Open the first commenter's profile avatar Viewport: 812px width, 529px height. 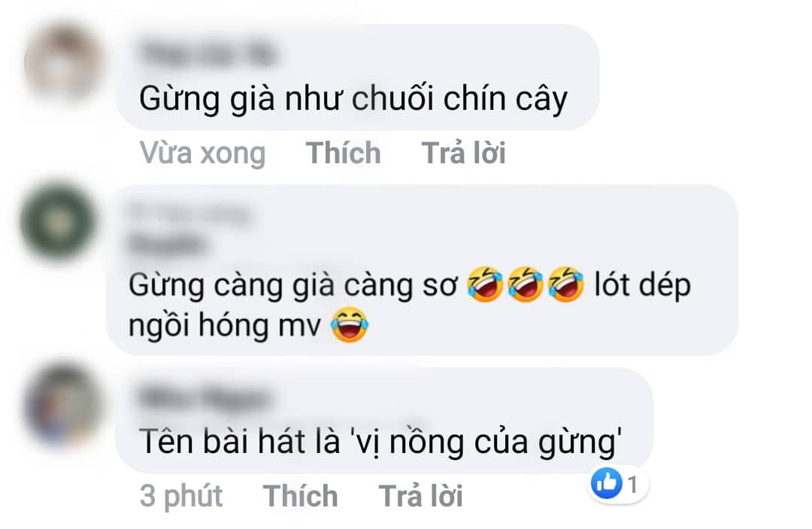pyautogui.click(x=63, y=63)
